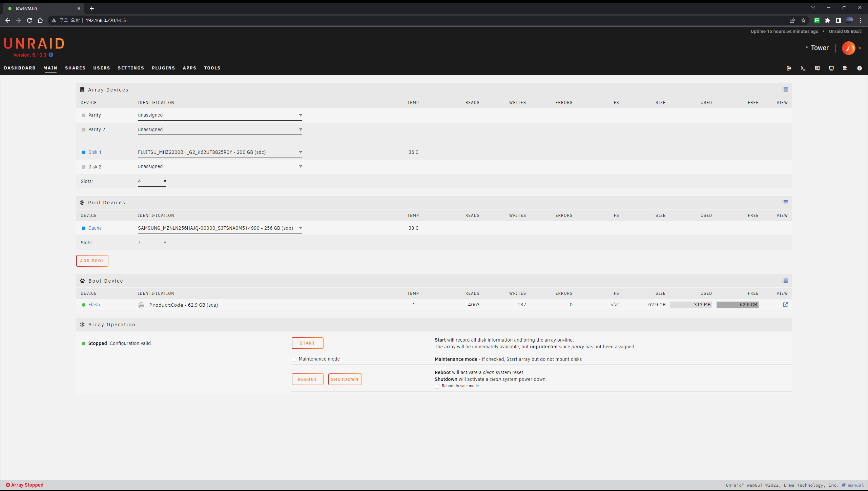Expand the Disk 2 assignment dropdown

point(220,166)
